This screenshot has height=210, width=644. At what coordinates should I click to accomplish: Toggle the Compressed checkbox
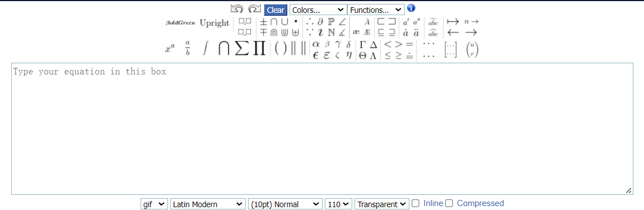pyautogui.click(x=449, y=203)
